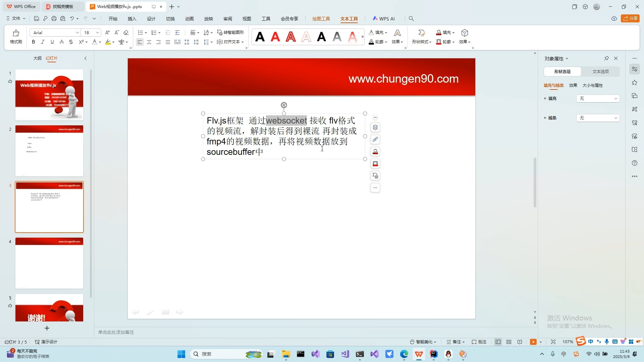644x362 pixels.
Task: Switch to slide sorter view
Action: point(509,342)
